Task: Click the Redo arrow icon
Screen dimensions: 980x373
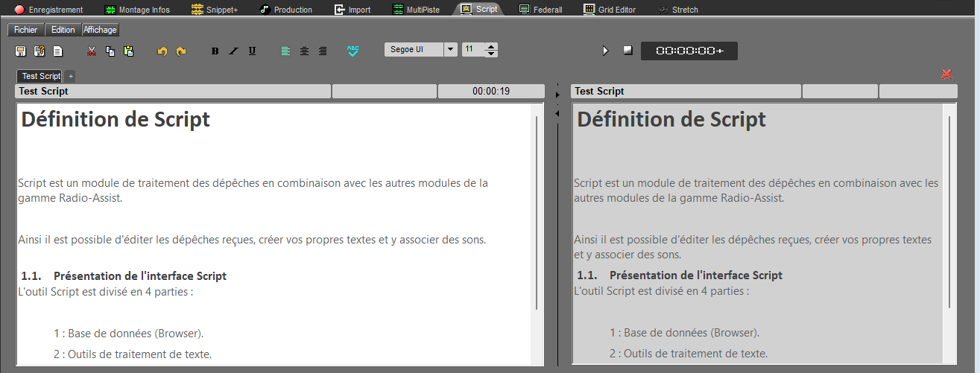Action: click(181, 51)
